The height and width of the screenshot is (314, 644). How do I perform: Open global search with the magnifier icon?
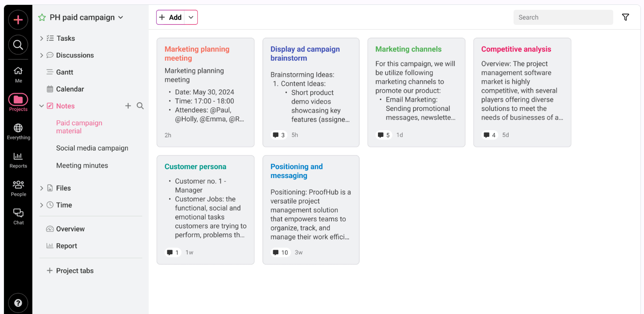(x=18, y=44)
